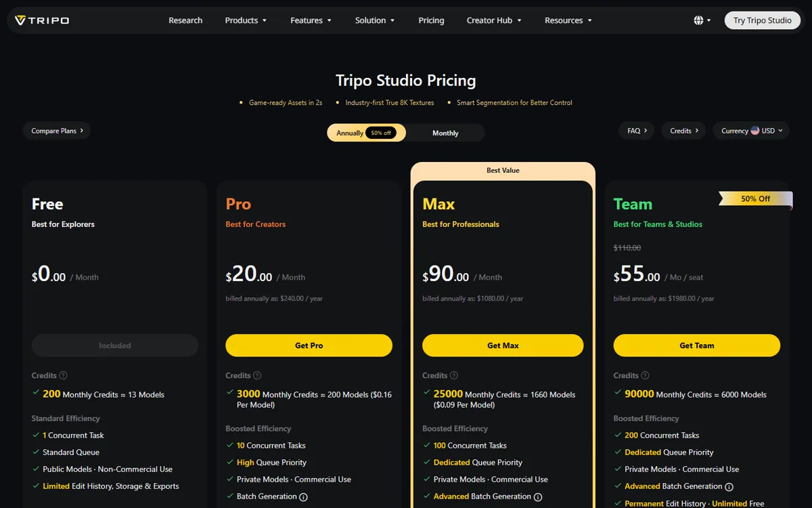Click info icon beside Max Advanced Batch Generation
Viewport: 812px width, 508px height.
538,496
